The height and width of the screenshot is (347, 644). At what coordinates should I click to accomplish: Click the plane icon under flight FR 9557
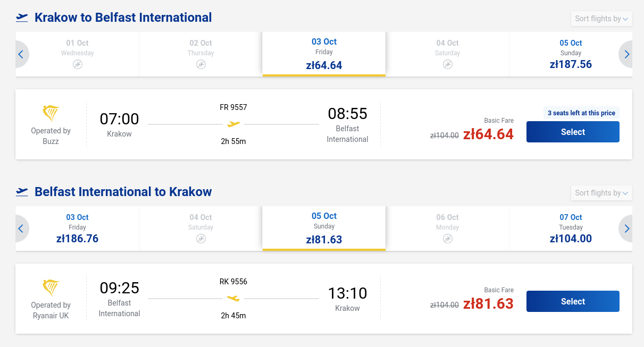[233, 124]
